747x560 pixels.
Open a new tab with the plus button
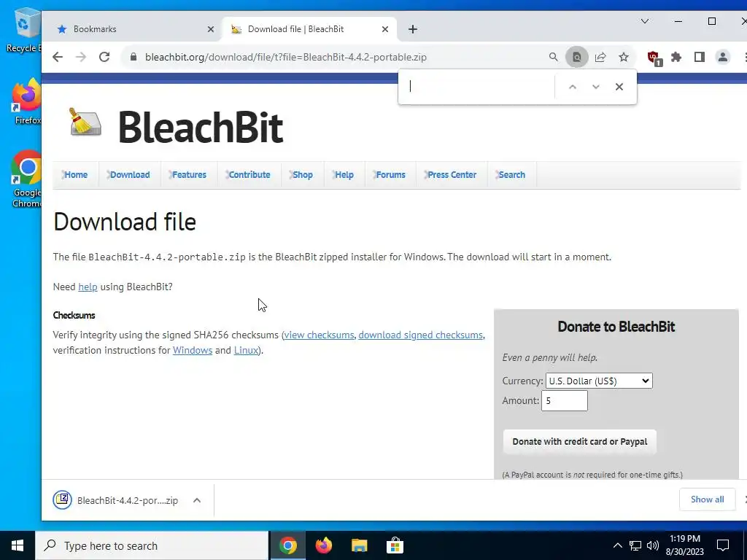tap(413, 29)
